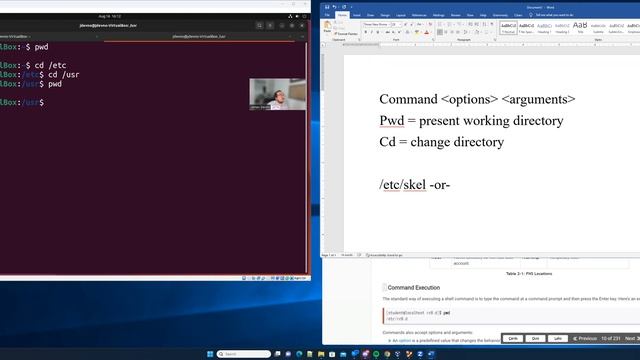Toggle Strikethrough in the Font group
Screen dimensions: 640x360
click(x=388, y=32)
